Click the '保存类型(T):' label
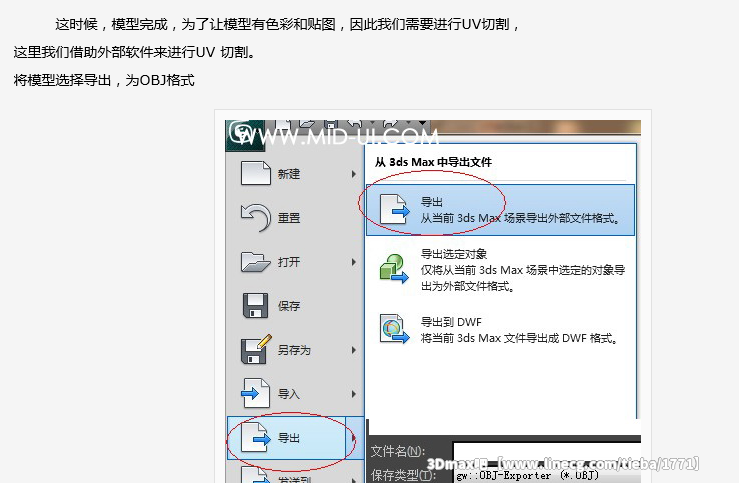 coord(403,475)
